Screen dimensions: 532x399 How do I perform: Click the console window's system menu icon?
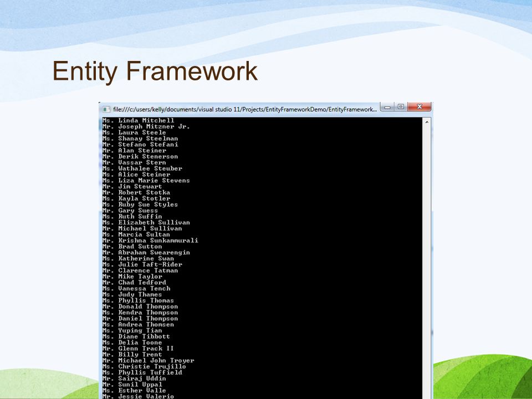pos(106,109)
